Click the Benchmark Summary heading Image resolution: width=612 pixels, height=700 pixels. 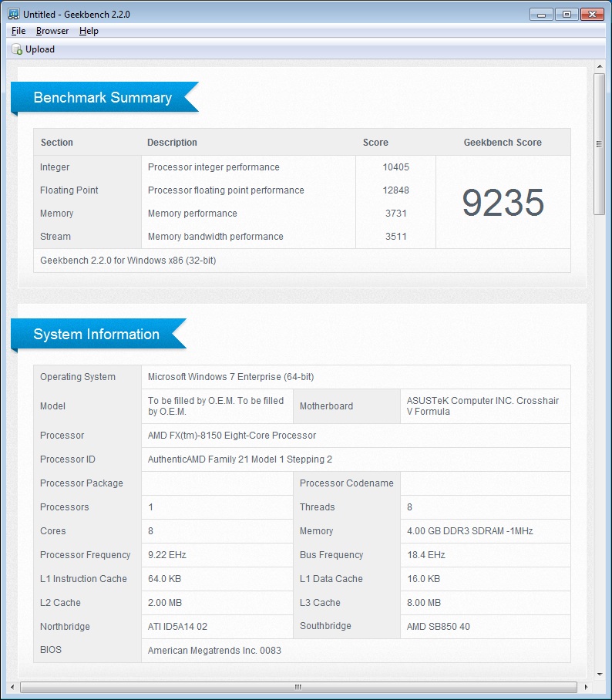[x=103, y=97]
